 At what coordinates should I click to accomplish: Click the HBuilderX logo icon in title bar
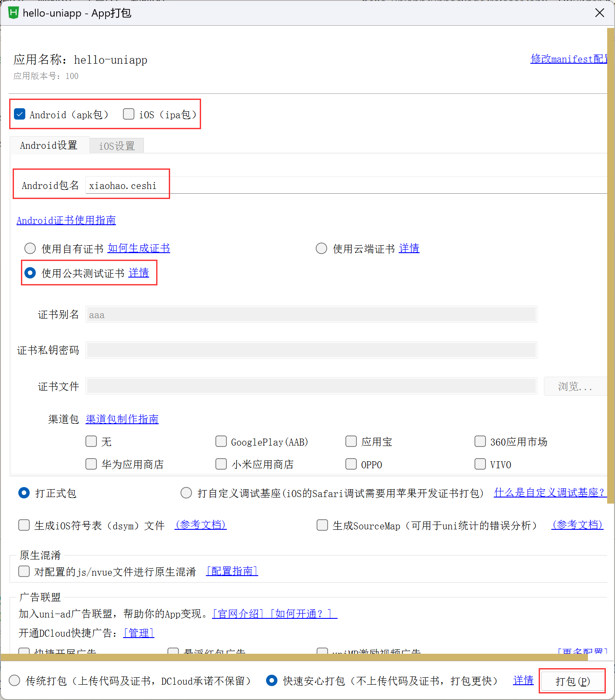pos(14,13)
